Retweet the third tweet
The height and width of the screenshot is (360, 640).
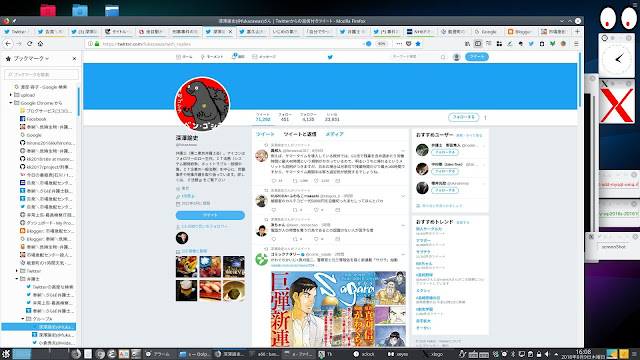coord(295,239)
